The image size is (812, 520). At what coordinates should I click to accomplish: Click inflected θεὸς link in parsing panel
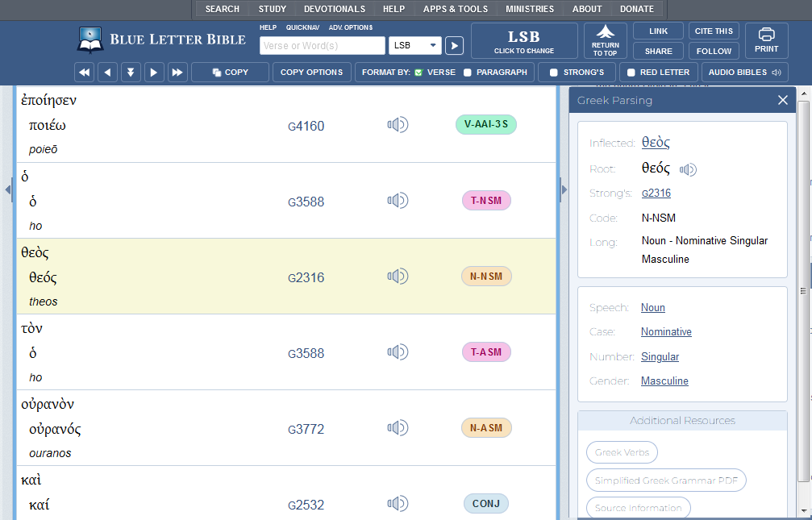[656, 142]
